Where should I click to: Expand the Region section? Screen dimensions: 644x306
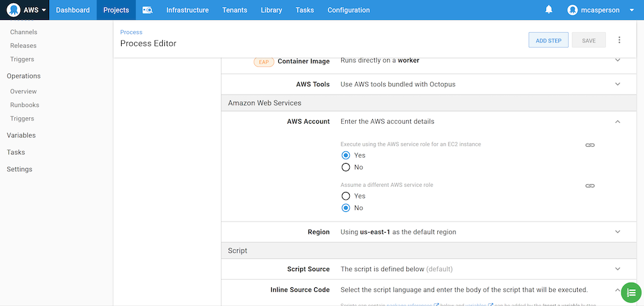coord(618,232)
